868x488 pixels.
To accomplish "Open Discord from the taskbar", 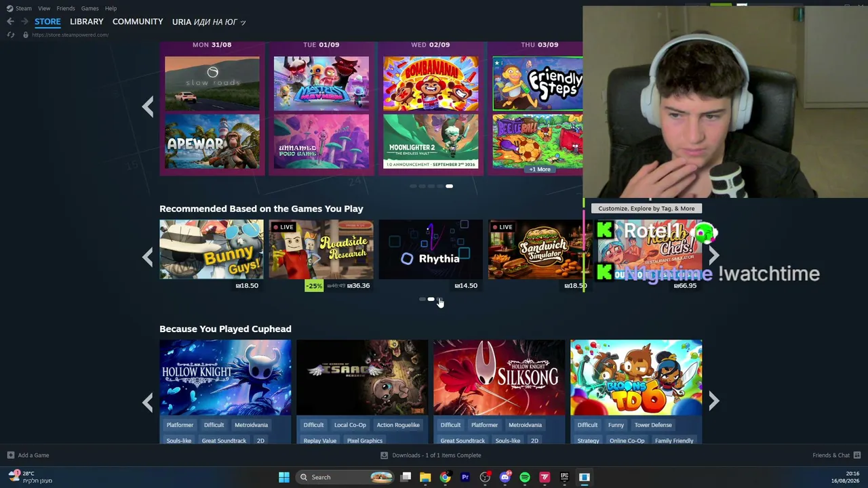I will pos(505,477).
